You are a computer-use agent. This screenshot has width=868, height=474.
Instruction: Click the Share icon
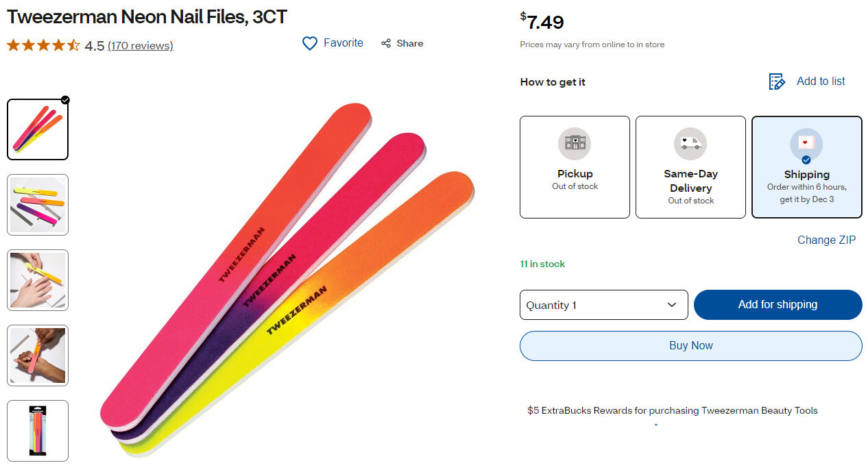pos(386,43)
